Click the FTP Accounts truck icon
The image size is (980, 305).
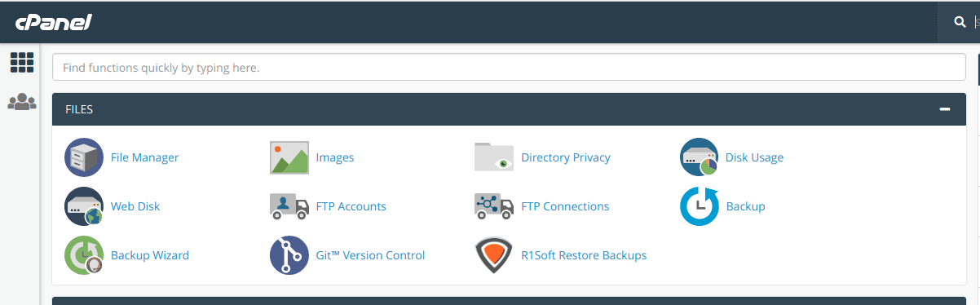289,206
